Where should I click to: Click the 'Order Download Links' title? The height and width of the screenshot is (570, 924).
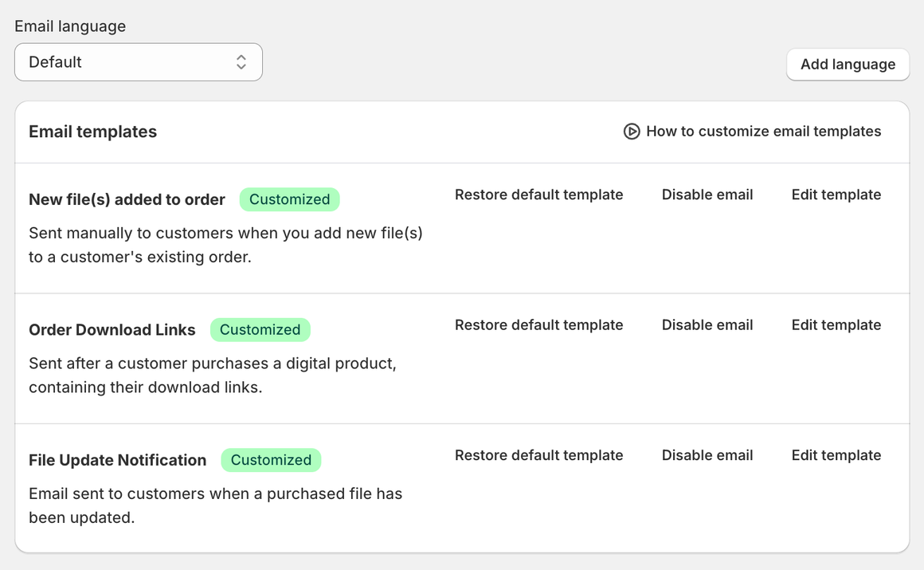[x=112, y=330]
